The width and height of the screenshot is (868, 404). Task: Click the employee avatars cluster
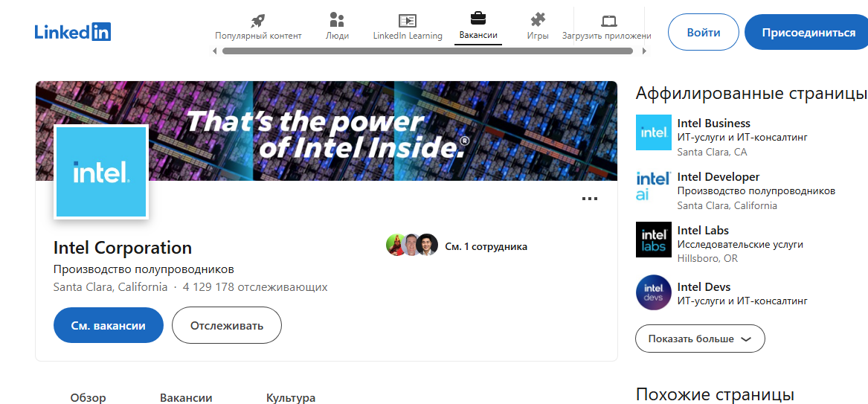(x=412, y=246)
